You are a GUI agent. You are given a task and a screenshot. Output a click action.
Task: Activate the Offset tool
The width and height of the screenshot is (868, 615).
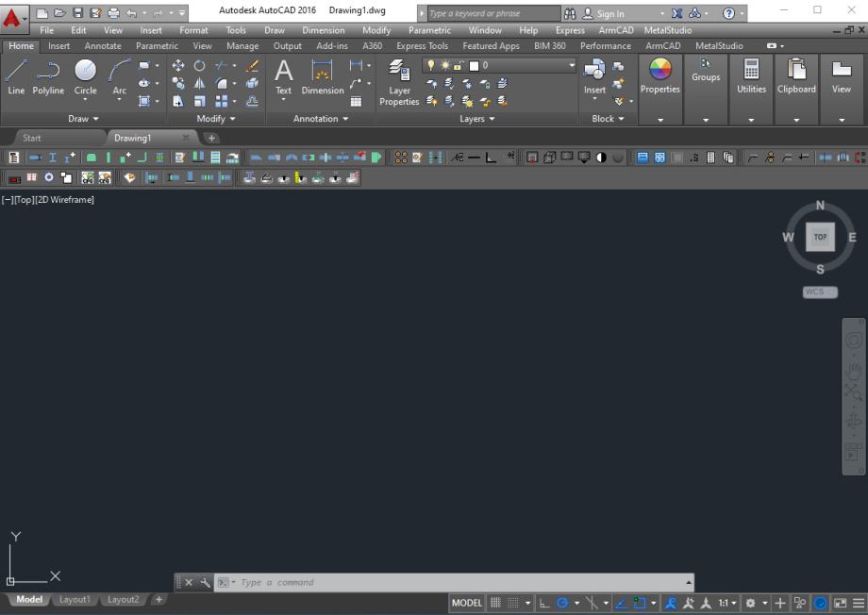coord(252,101)
